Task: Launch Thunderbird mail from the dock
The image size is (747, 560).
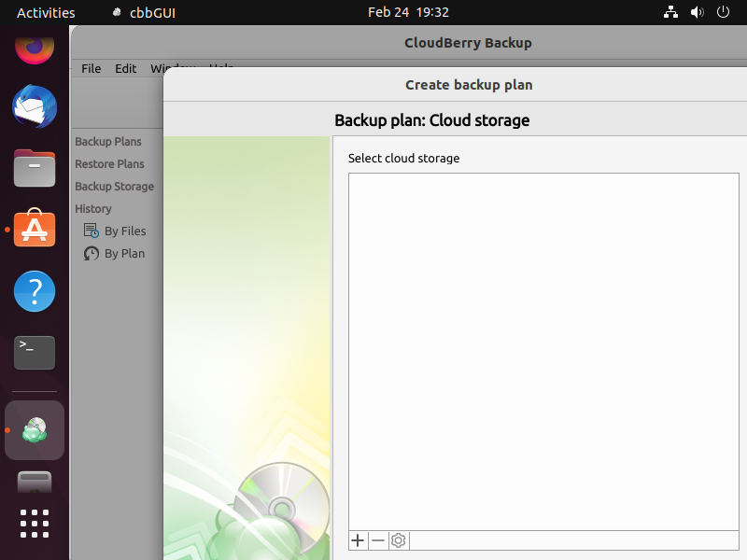Action: (35, 106)
